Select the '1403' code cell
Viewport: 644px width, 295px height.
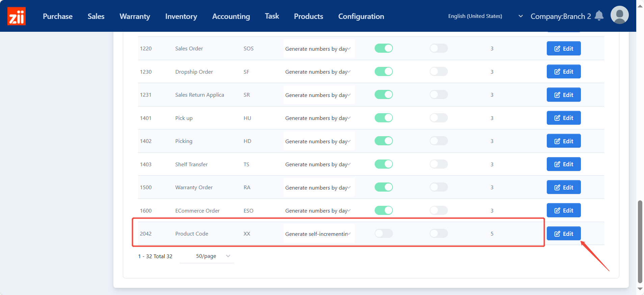click(x=146, y=164)
